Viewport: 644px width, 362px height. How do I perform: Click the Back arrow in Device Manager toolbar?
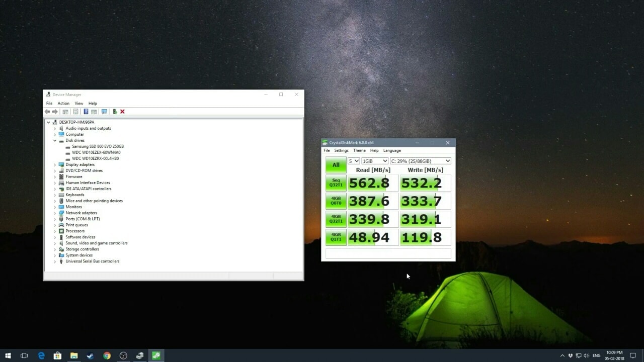[47, 112]
